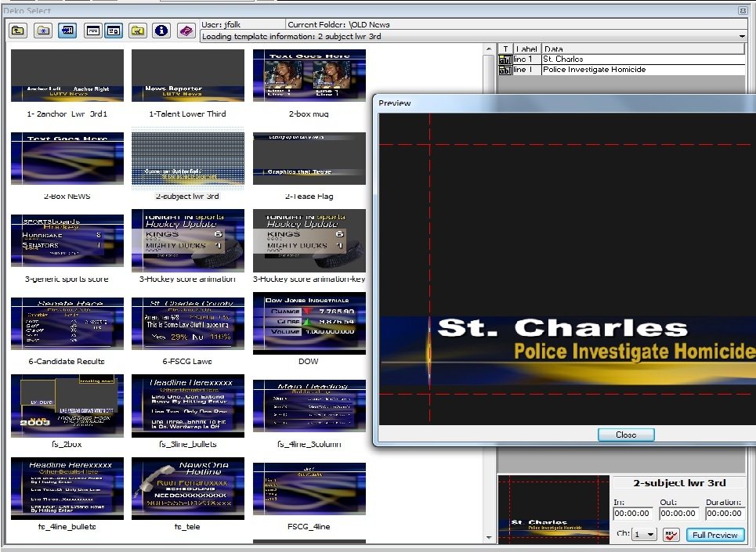Click the Label column header
This screenshot has width=756, height=552.
526,49
